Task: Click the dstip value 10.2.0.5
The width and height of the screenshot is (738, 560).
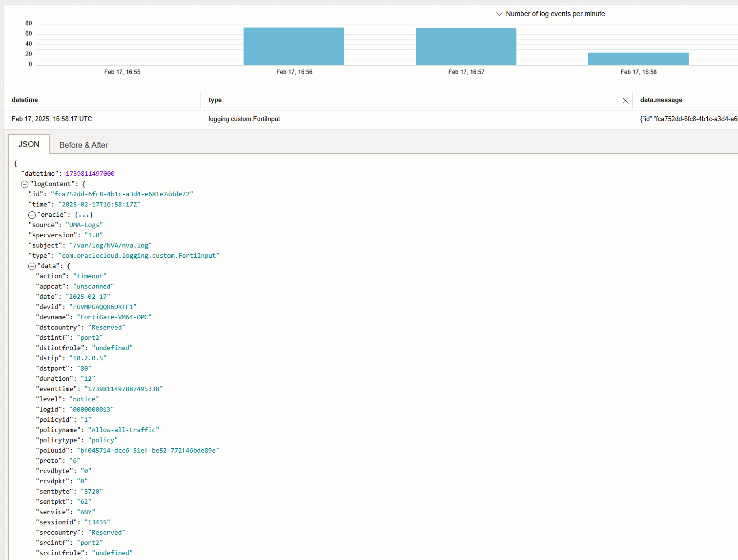Action: (x=88, y=358)
